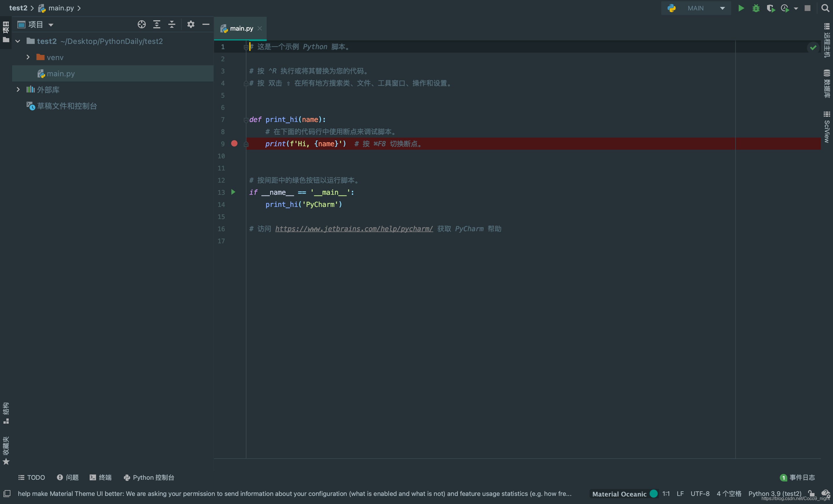Open the jetbrains.com pycharm help link
The image size is (833, 504).
click(354, 229)
